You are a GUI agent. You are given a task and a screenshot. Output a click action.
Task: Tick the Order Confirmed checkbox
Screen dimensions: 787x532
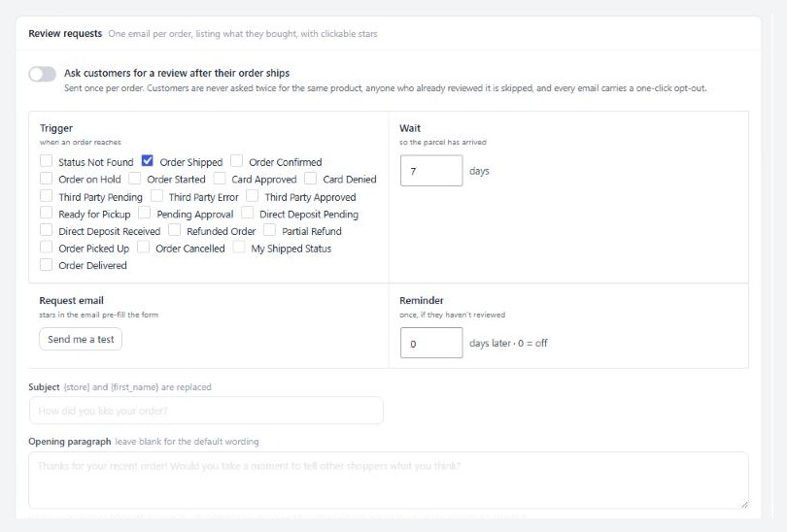[236, 160]
